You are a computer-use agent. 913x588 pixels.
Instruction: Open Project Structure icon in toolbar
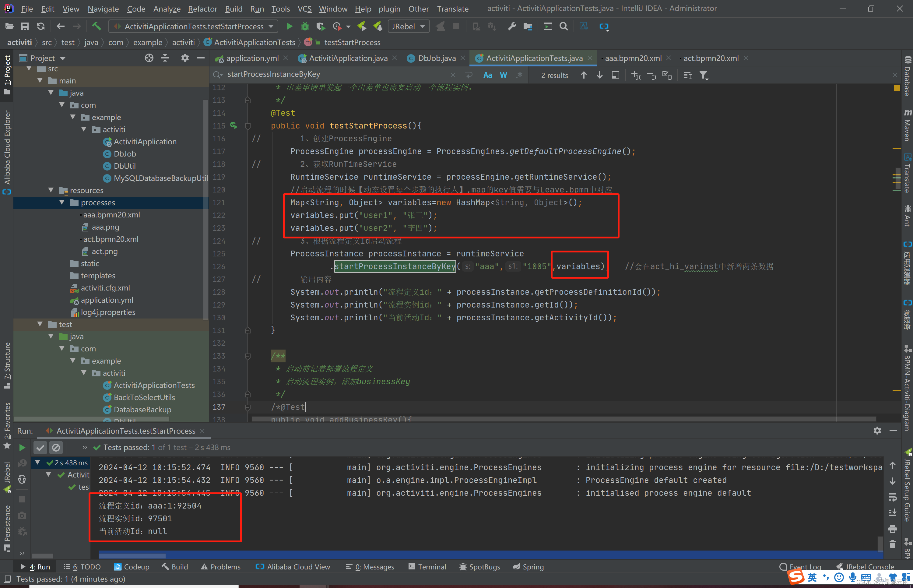coord(528,26)
